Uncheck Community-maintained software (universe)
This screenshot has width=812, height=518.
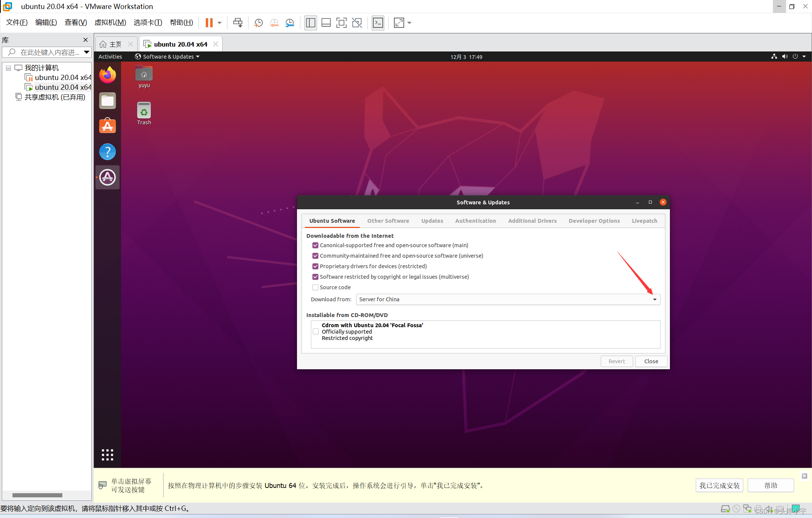(315, 256)
